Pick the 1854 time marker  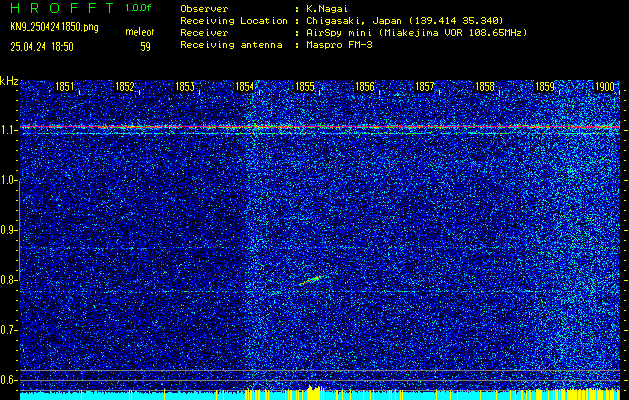click(245, 87)
